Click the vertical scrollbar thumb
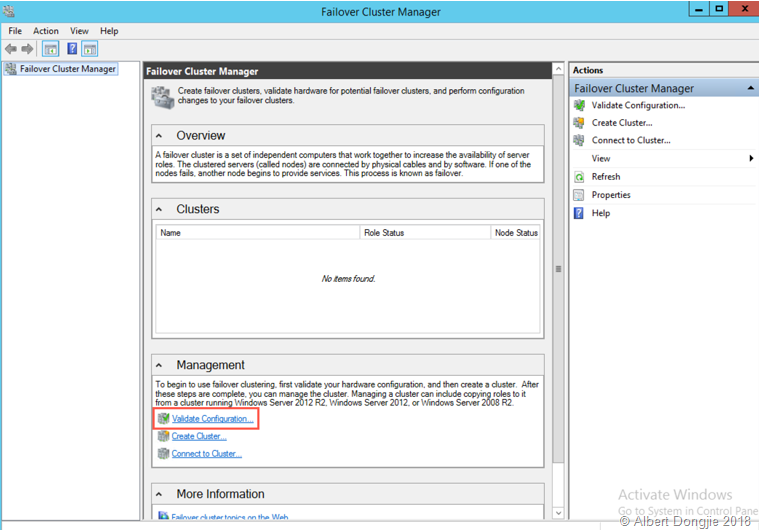The image size is (759, 530). [x=558, y=269]
